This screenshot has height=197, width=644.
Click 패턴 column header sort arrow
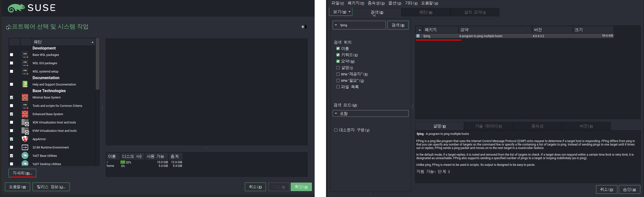tap(93, 42)
